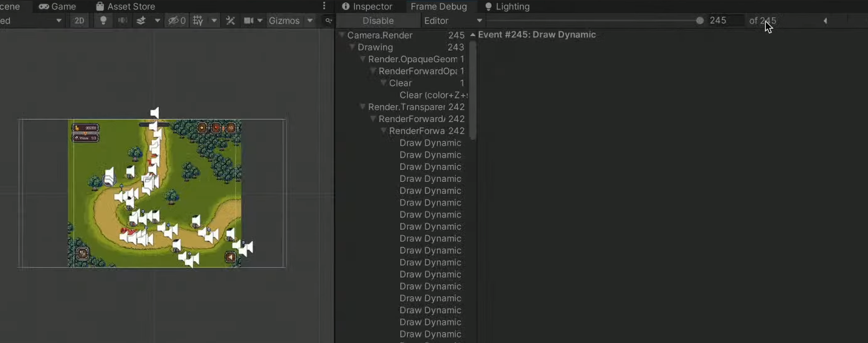
Task: Go to previous frame event arrow
Action: (825, 21)
